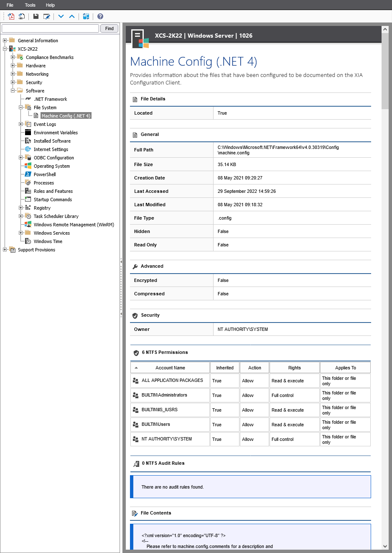Collapse the XCS-2K22 tree node
392x553 pixels.
point(5,49)
